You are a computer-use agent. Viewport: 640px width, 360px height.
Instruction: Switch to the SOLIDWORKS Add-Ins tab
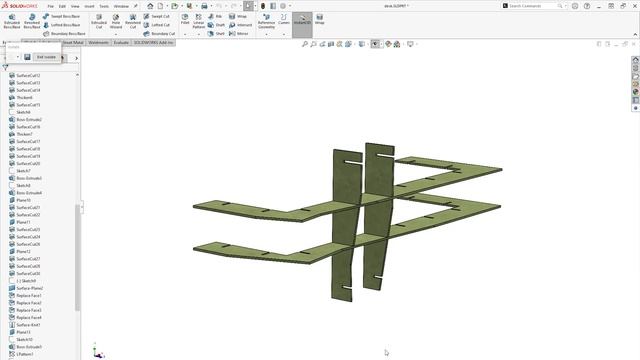pyautogui.click(x=153, y=42)
